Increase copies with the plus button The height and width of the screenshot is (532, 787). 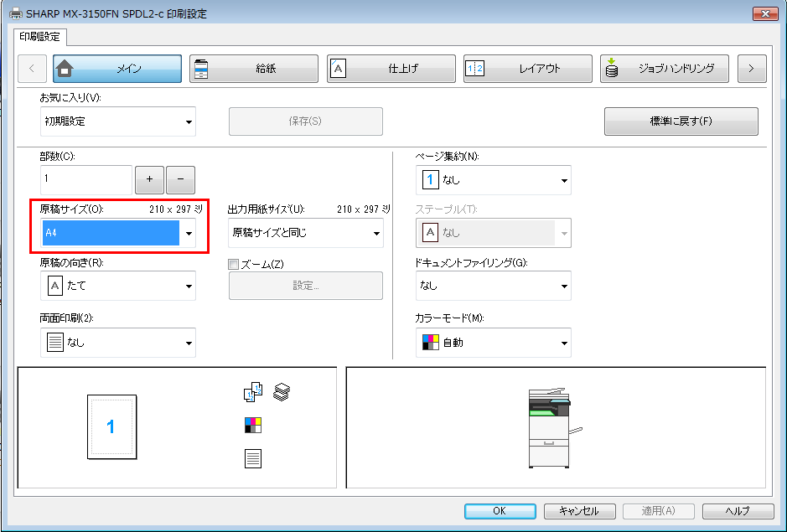point(149,179)
